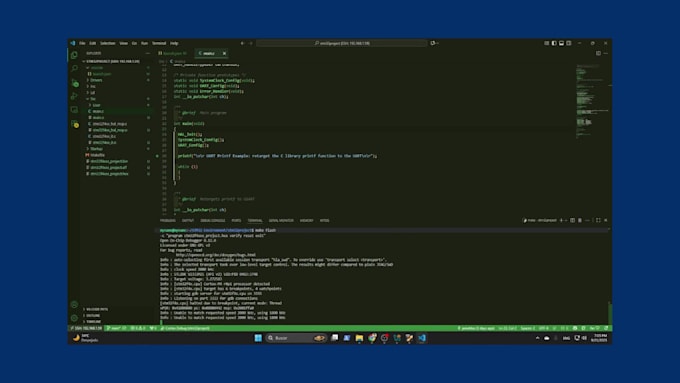This screenshot has width=680, height=383.
Task: Open the Explorer view in activity bar
Action: 74,55
